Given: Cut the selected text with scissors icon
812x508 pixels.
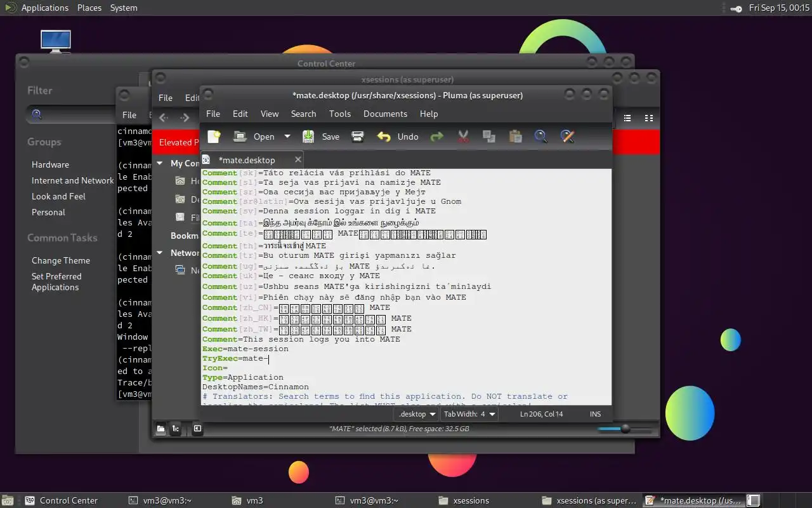Looking at the screenshot, I should click(463, 137).
